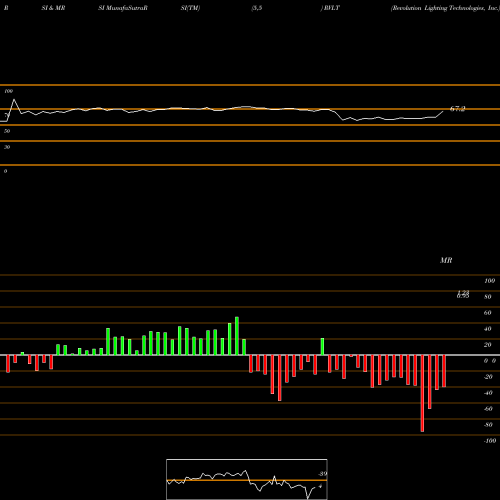Open the mini overview chart thumbnail

[247, 479]
